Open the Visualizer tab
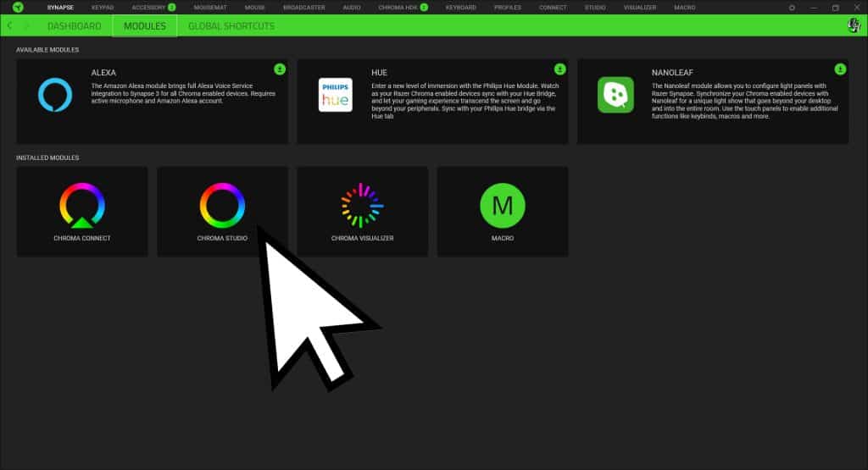The image size is (868, 470). pos(640,8)
